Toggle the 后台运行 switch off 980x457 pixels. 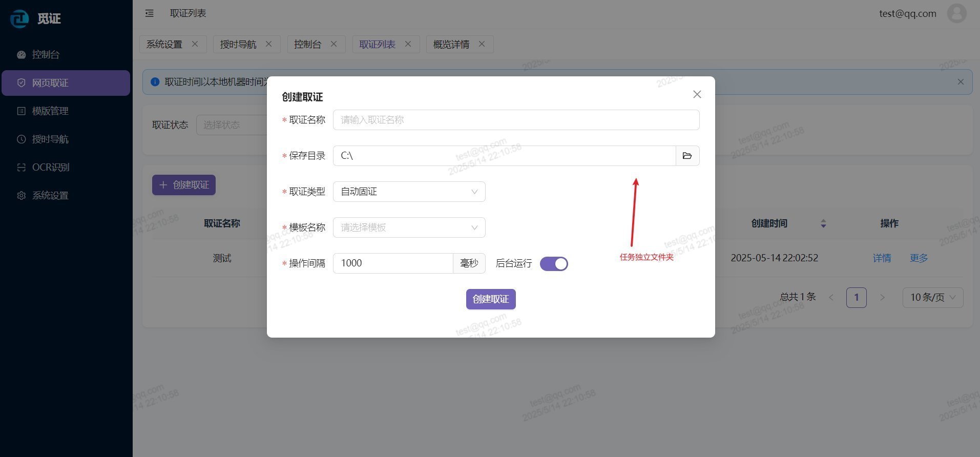554,264
